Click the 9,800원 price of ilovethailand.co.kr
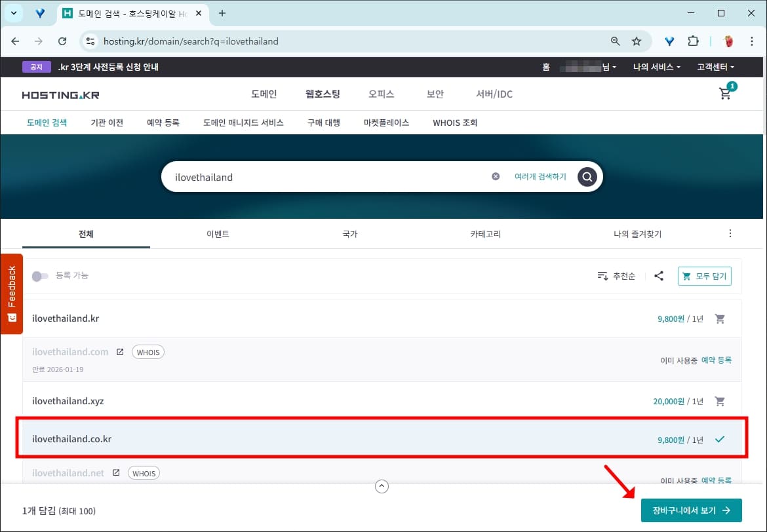 671,440
